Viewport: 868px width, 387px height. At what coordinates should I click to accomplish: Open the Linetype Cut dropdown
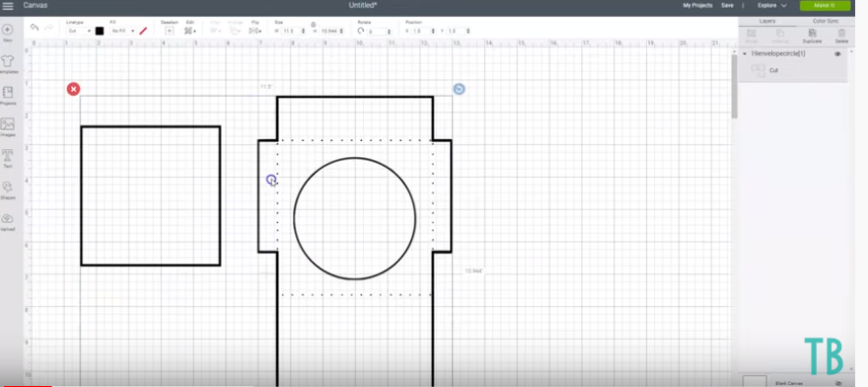pos(79,31)
